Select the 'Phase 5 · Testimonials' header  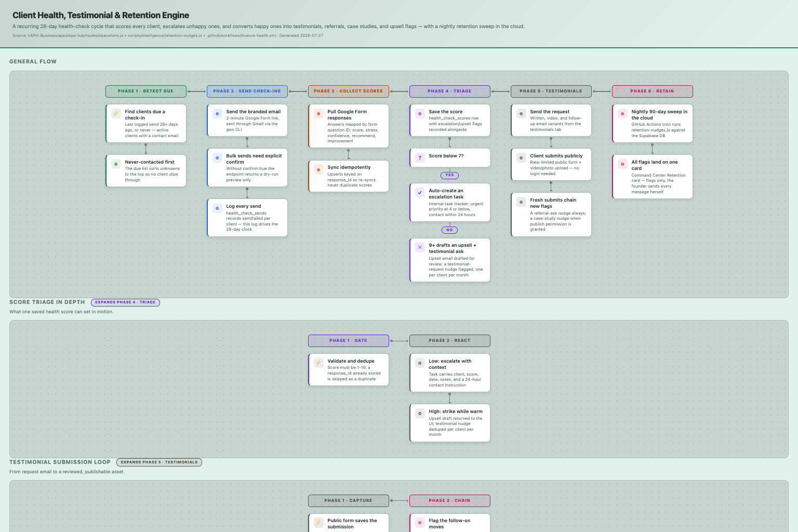pos(551,91)
